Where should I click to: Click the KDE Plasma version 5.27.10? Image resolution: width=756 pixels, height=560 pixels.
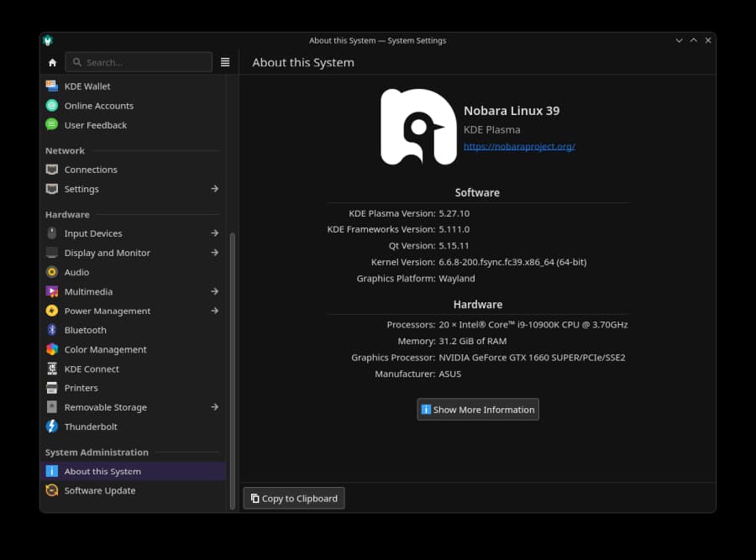tap(454, 213)
